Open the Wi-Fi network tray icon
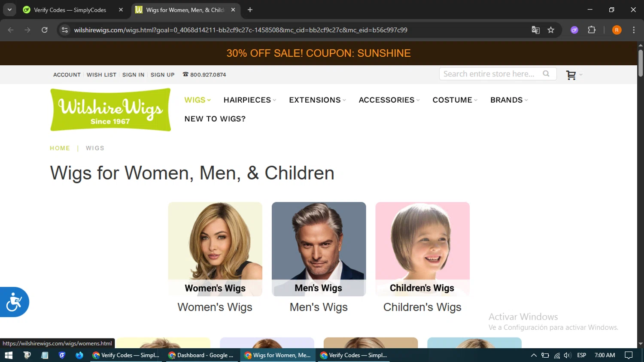 click(x=557, y=355)
